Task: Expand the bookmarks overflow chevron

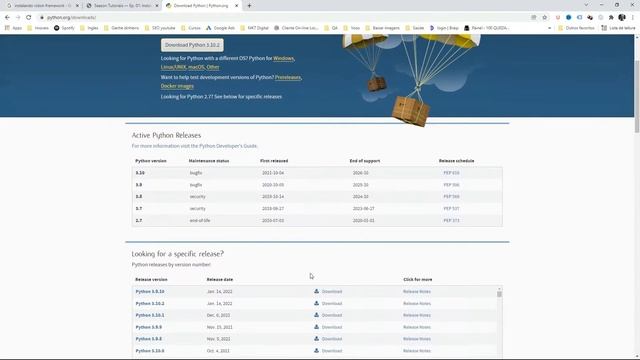Action: 549,28
